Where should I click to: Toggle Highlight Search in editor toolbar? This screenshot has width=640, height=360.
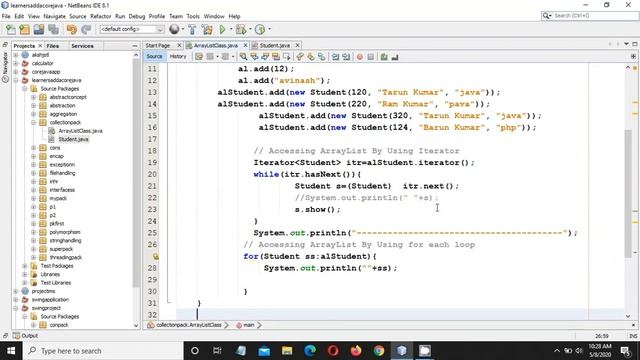point(276,57)
